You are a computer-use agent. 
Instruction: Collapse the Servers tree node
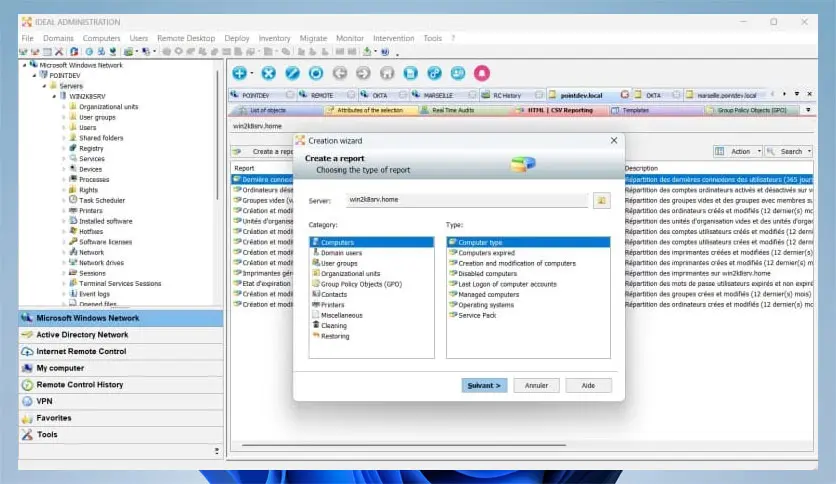pos(45,86)
